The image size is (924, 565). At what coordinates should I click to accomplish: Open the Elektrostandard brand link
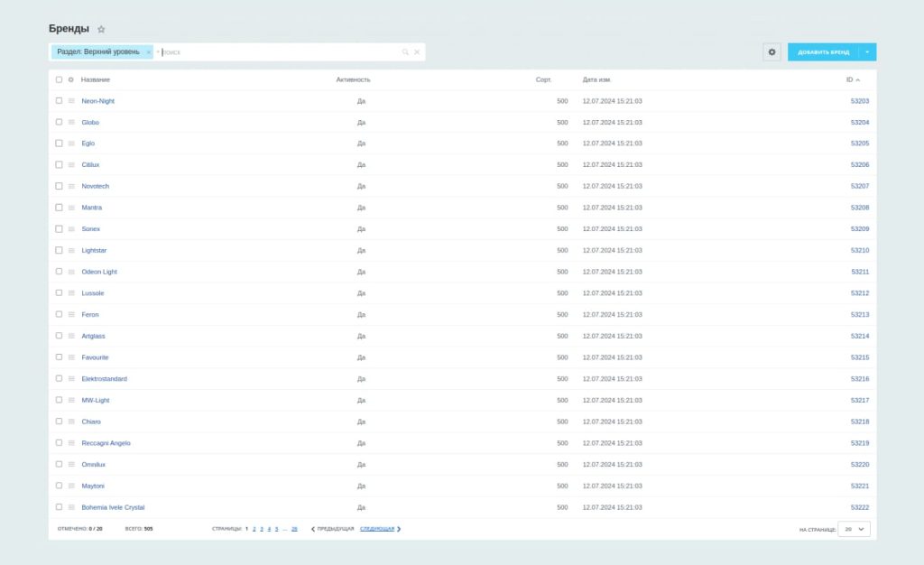point(105,379)
